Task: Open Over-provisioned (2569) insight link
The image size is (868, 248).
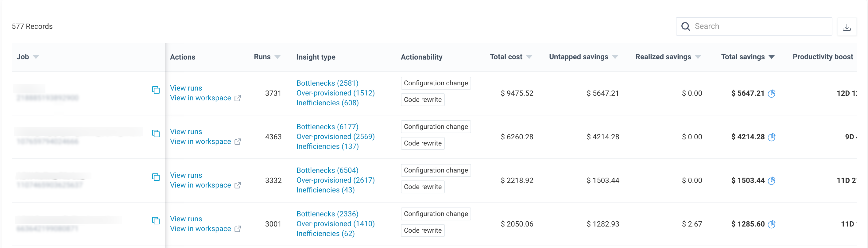Action: (335, 137)
